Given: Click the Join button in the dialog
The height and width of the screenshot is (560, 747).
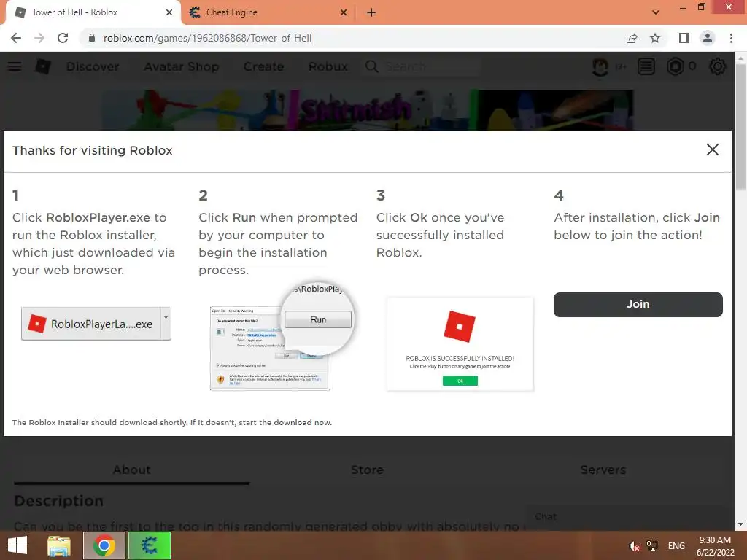Looking at the screenshot, I should coord(638,304).
